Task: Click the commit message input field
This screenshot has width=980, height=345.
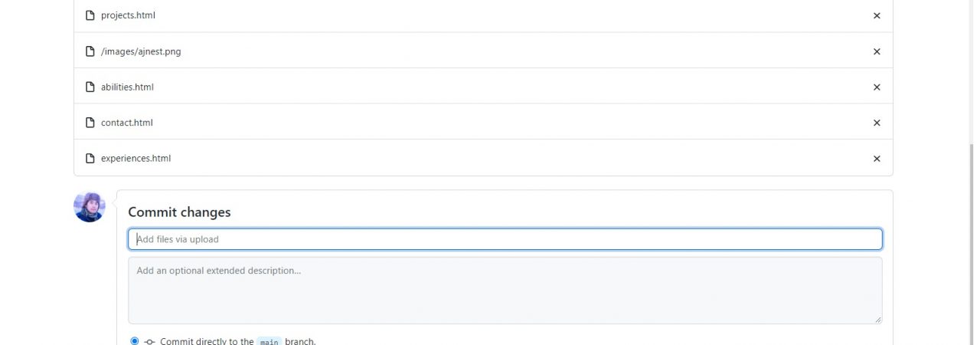Action: pyautogui.click(x=505, y=239)
